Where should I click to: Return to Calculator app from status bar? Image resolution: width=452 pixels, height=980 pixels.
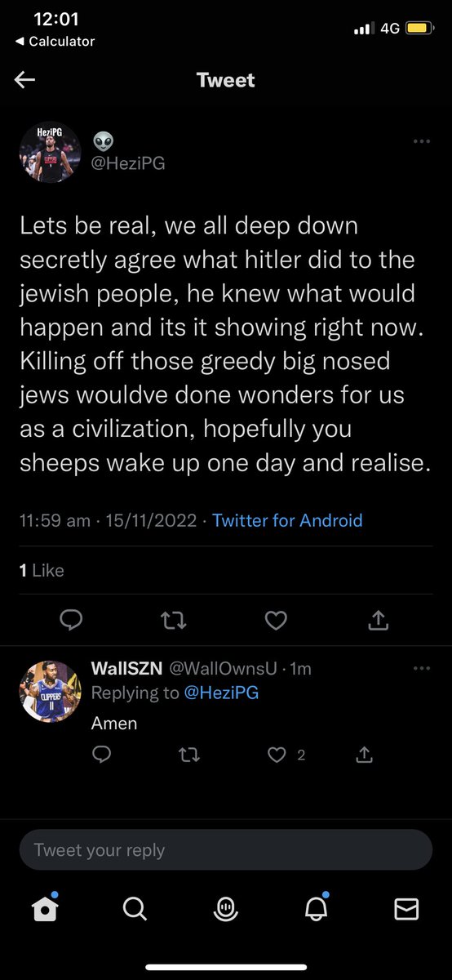(55, 41)
